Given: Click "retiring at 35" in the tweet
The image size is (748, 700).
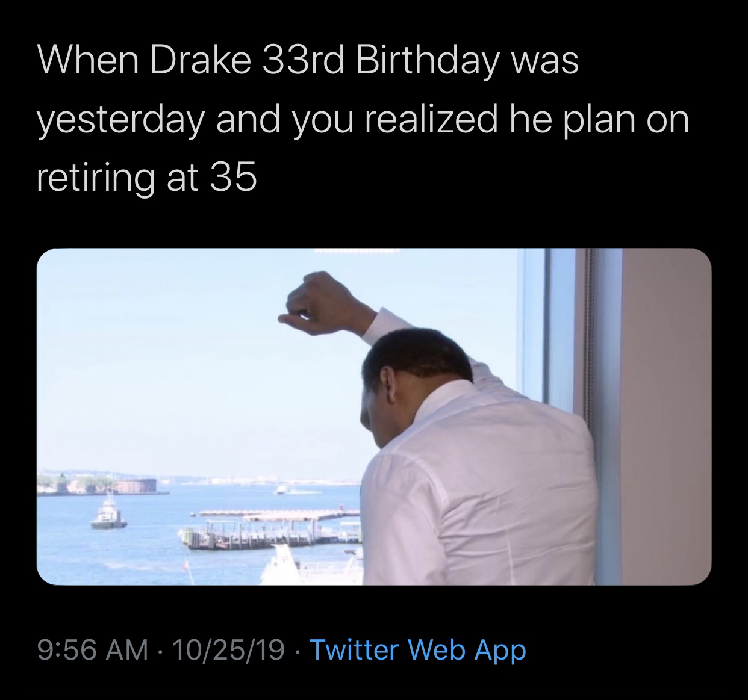Looking at the screenshot, I should [x=147, y=178].
